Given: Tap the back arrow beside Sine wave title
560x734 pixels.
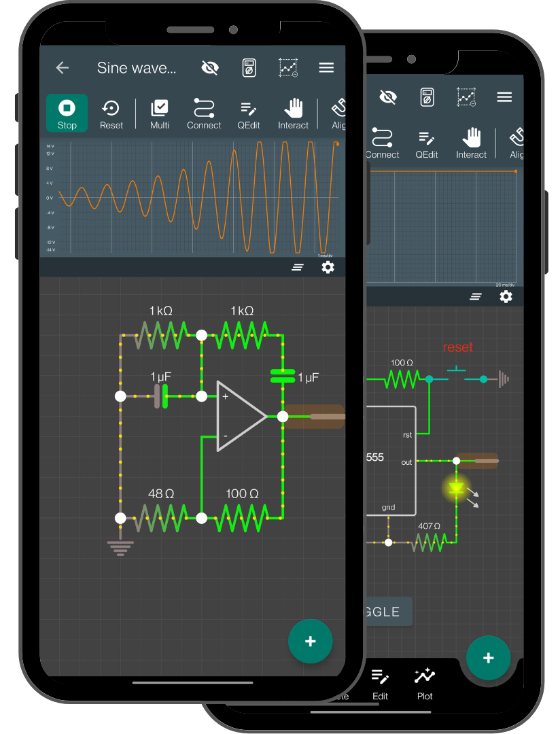Looking at the screenshot, I should (62, 67).
